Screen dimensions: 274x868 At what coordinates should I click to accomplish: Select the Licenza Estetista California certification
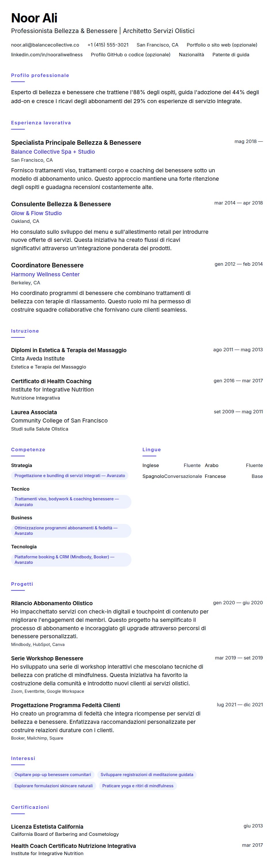[x=47, y=827]
